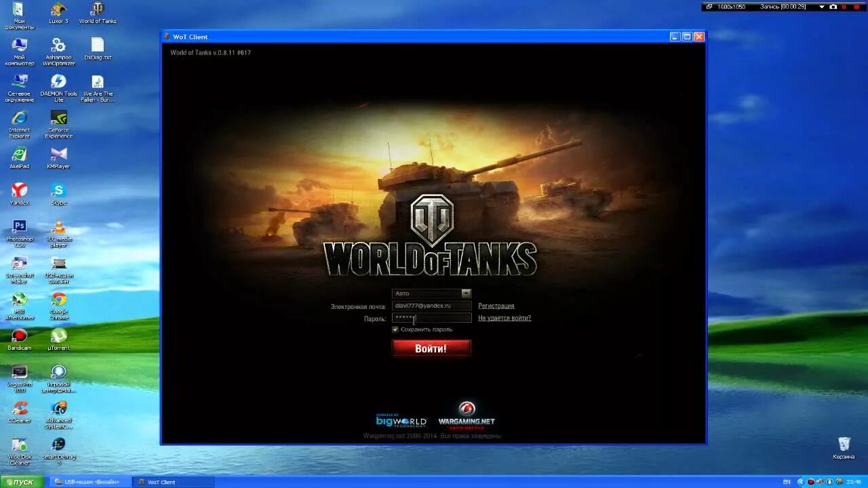Launch Ashampoo WinOptimizer shortcut

click(x=58, y=52)
